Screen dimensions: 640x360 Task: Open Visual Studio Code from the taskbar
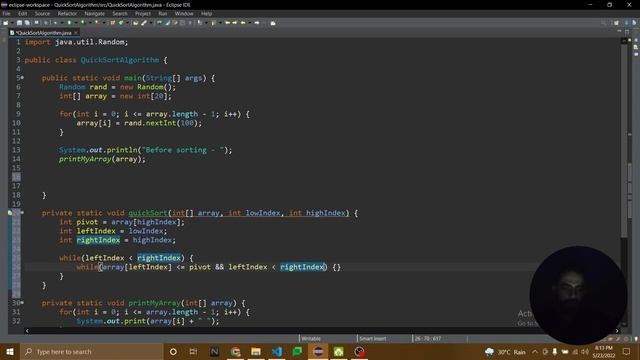(277, 351)
